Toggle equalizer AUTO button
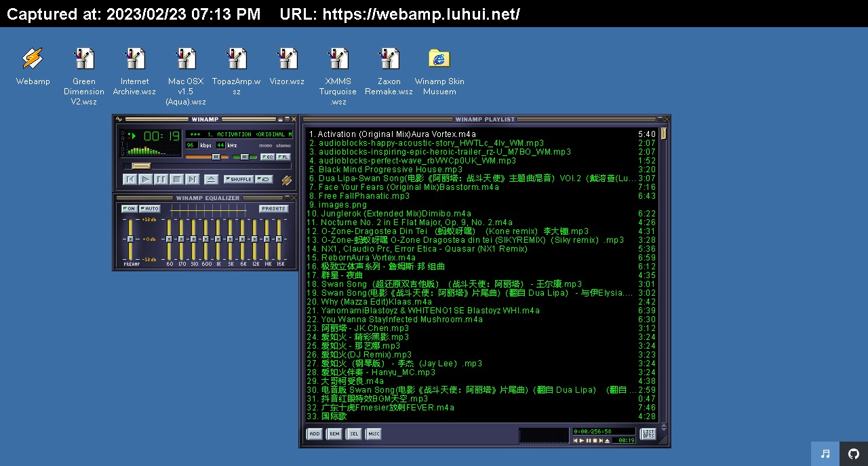 (150, 208)
